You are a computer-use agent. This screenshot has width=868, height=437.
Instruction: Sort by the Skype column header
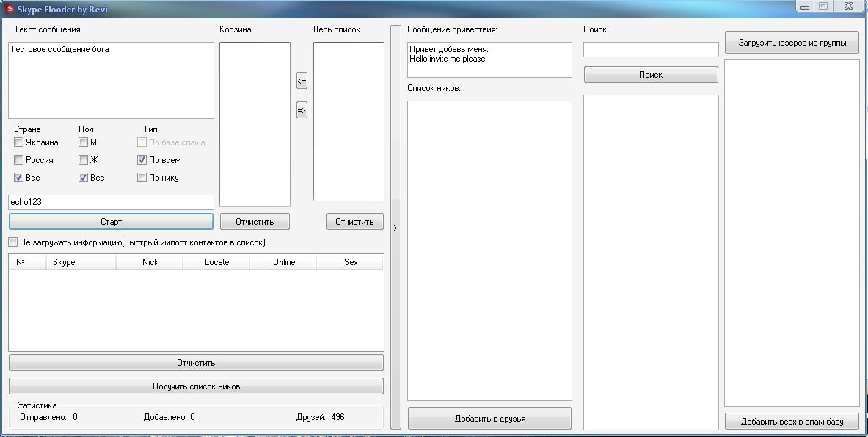(x=81, y=262)
